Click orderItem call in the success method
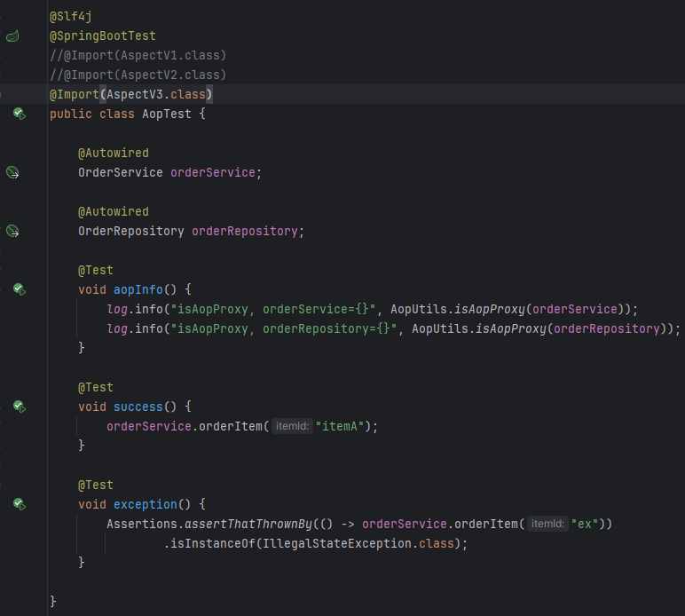This screenshot has height=616, width=685. tap(230, 426)
